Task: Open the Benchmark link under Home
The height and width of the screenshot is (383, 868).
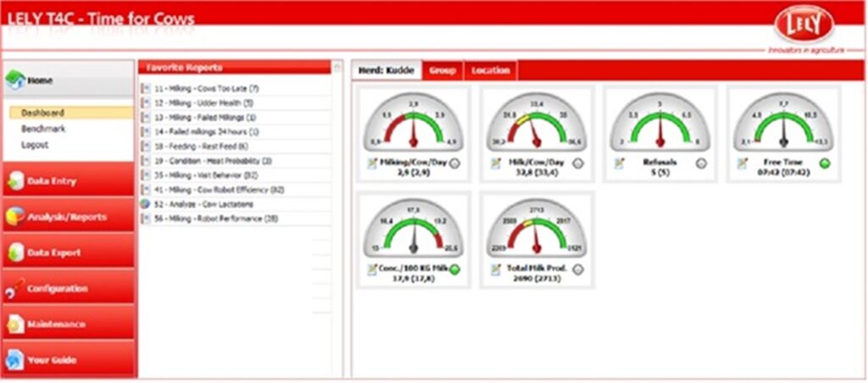Action: (43, 129)
